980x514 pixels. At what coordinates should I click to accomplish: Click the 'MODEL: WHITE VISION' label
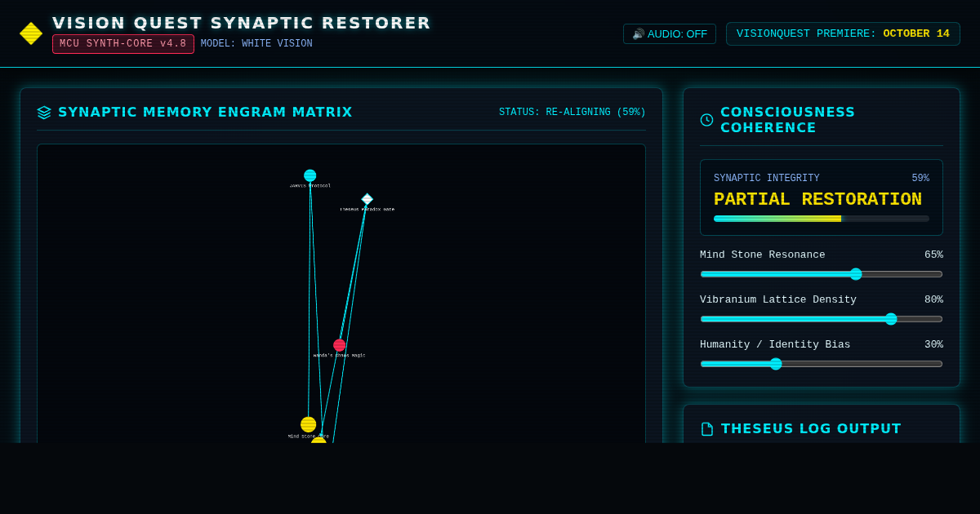pos(256,44)
